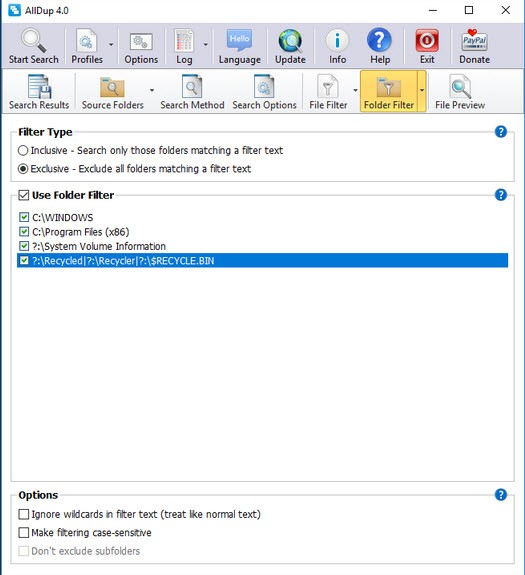Uncheck the C:\WINDOWS folder filter entry
Screen dimensions: 525x575
pyautogui.click(x=24, y=217)
